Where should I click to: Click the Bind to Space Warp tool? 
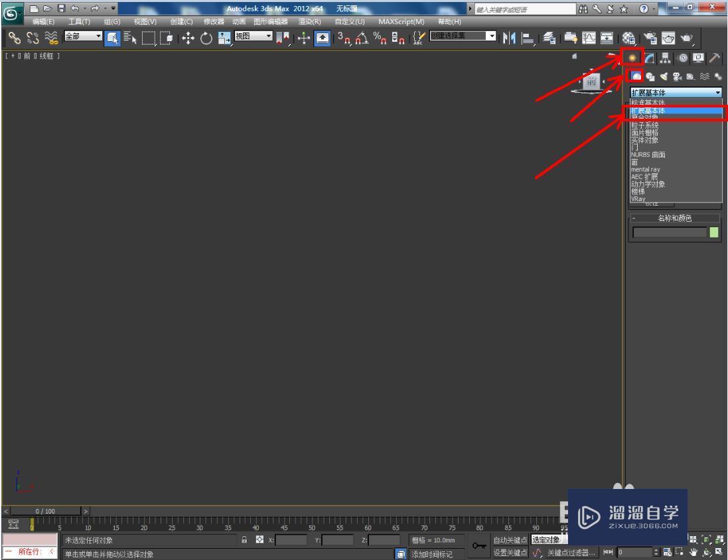pos(51,38)
